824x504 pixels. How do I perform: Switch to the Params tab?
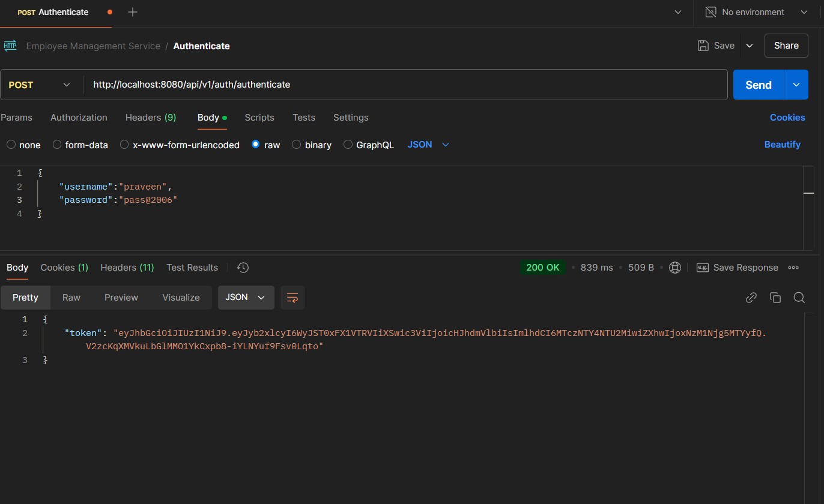[x=17, y=118]
